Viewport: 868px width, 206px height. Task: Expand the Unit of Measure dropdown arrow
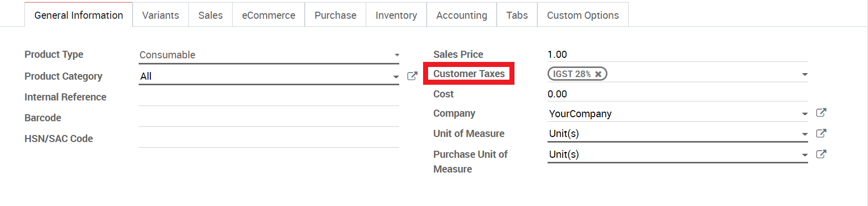click(805, 134)
